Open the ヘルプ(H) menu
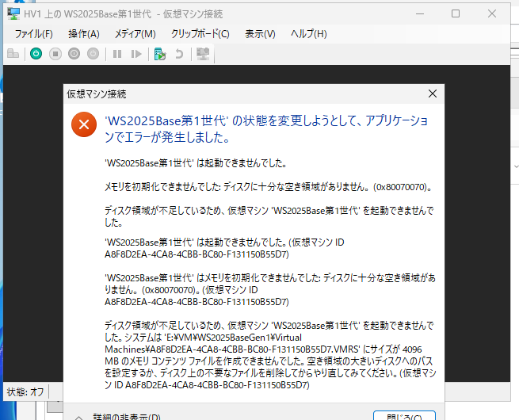Image resolution: width=519 pixels, height=420 pixels. [309, 33]
